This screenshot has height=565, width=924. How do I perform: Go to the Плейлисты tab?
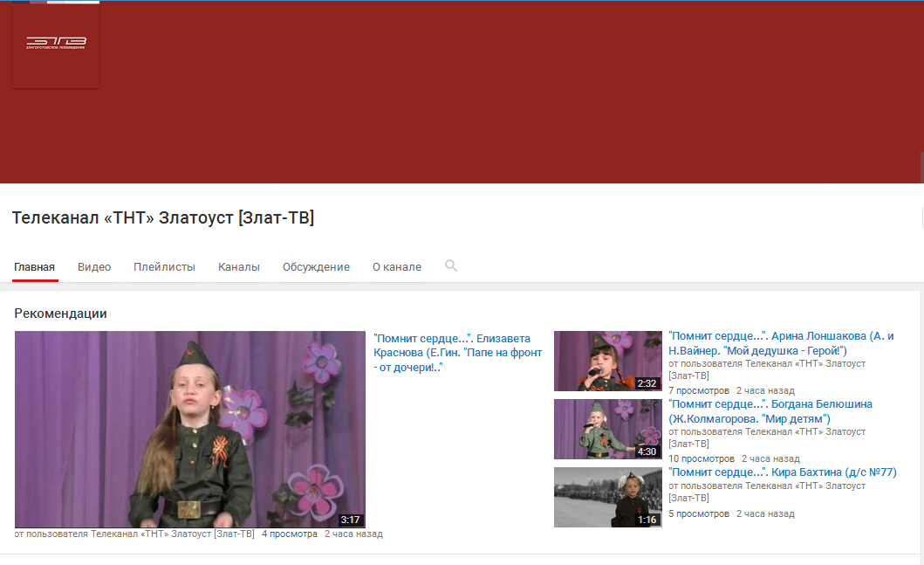(x=164, y=267)
